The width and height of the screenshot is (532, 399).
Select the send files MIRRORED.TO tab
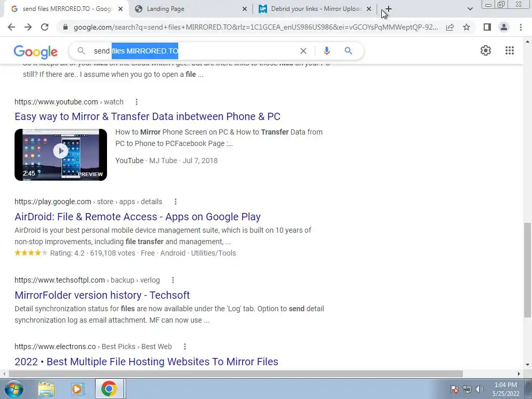(66, 9)
